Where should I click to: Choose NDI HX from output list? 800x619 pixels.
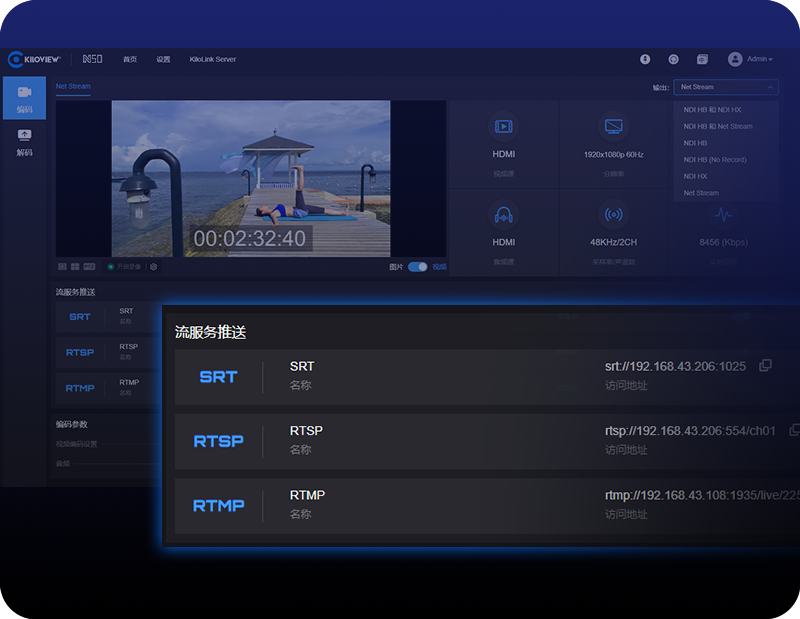695,176
